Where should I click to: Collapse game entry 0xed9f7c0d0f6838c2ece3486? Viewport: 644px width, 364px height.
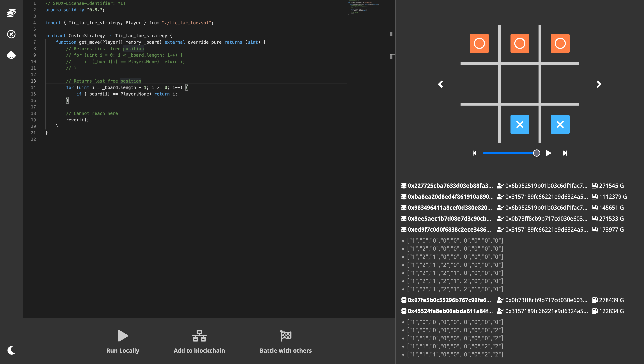[449, 229]
